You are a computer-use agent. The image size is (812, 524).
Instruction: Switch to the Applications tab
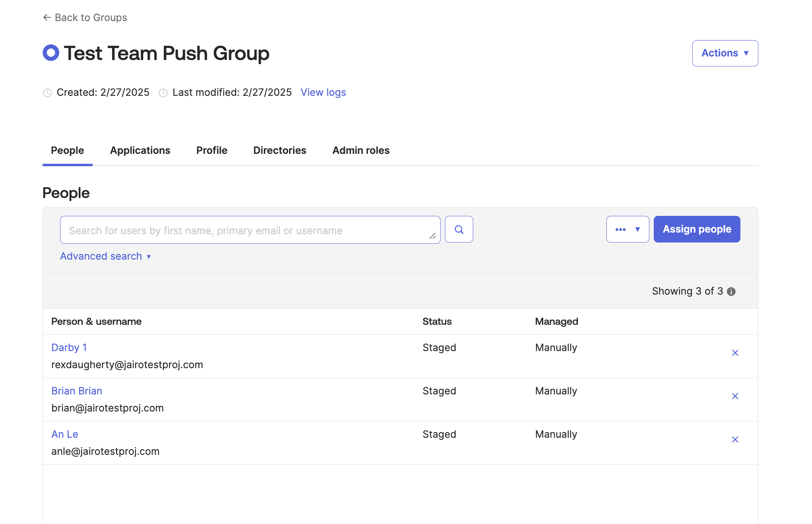pos(140,150)
